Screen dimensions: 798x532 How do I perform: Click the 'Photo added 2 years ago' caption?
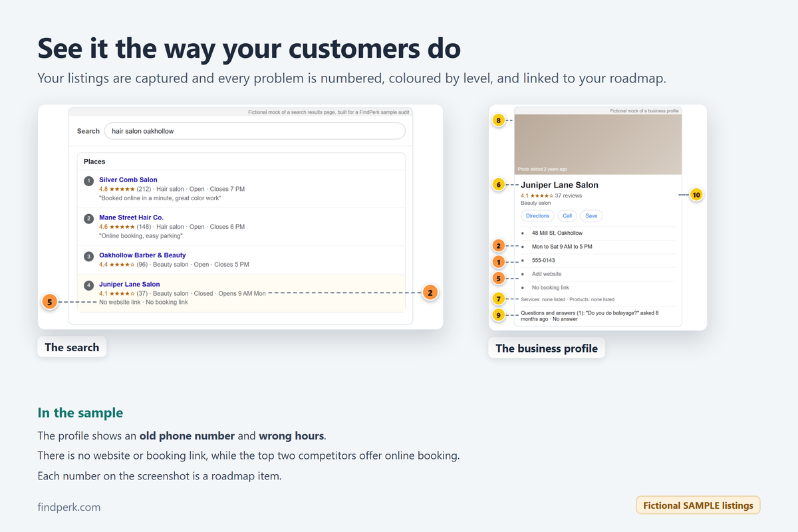pyautogui.click(x=542, y=170)
